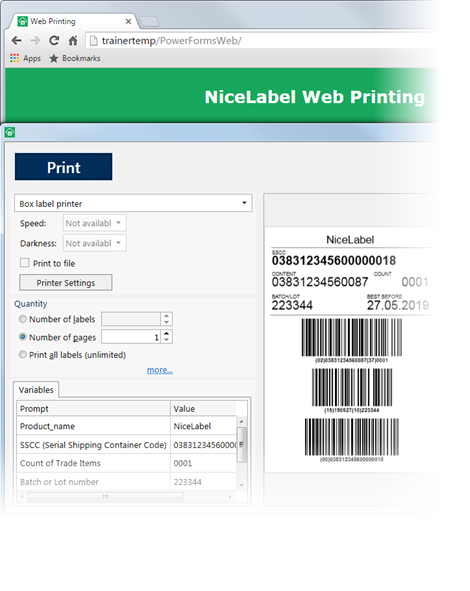Go to the browser home icon
Screen dimensions: 470x591
[73, 40]
